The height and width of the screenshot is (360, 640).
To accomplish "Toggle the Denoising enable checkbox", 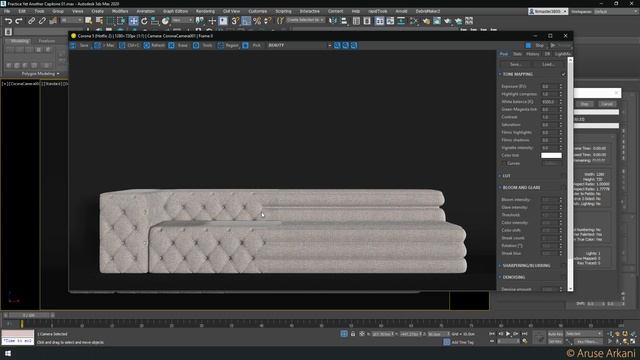I will pos(563,277).
